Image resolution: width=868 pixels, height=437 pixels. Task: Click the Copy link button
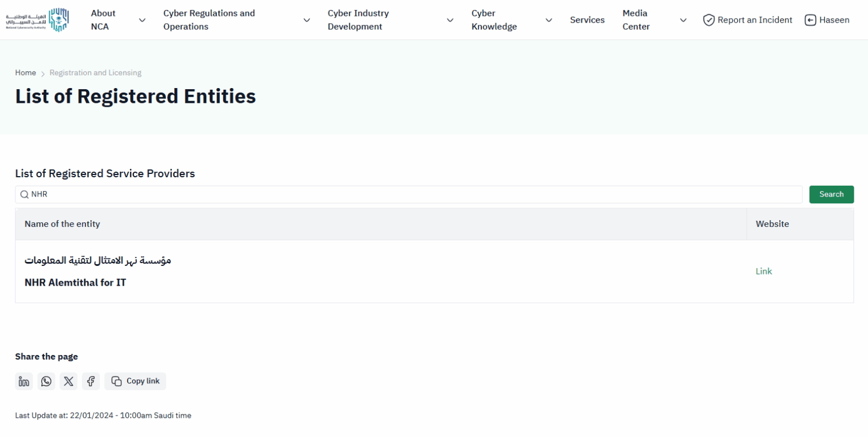point(136,381)
